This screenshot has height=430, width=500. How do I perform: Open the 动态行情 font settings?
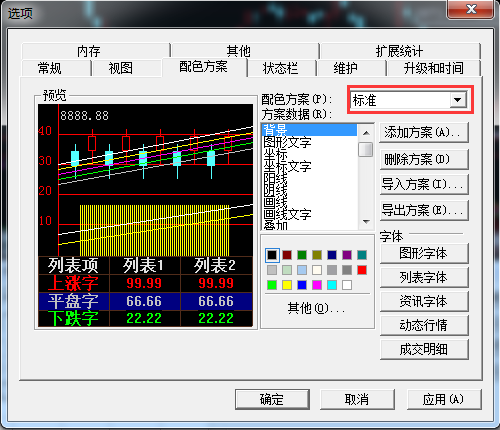pos(424,325)
